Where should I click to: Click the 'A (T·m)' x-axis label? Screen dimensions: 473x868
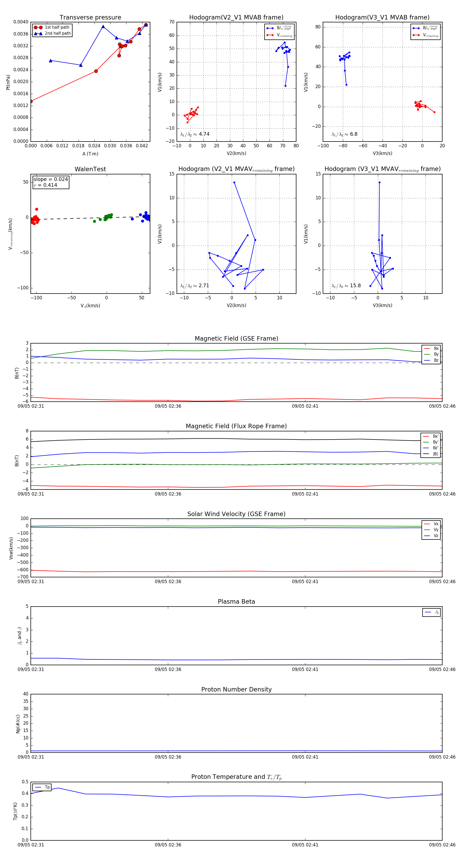coord(90,154)
